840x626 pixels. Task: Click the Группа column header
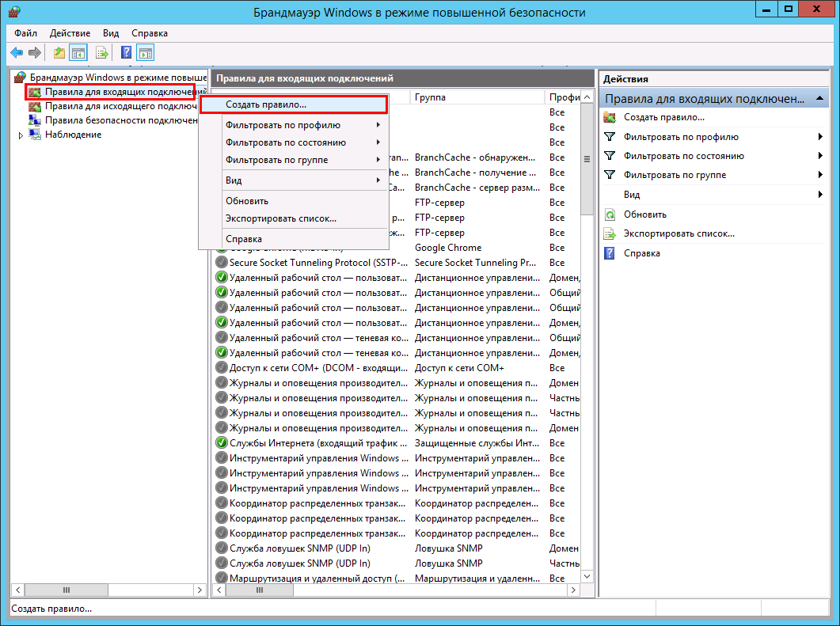pos(475,97)
